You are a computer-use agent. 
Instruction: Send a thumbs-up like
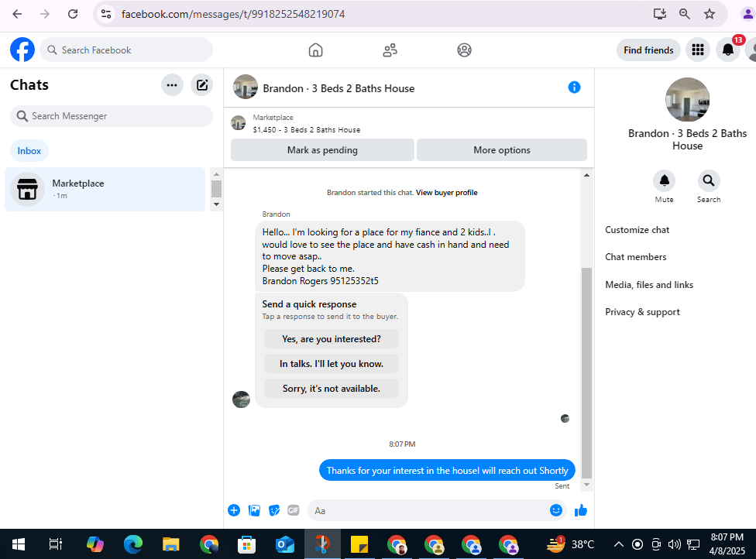pos(580,510)
